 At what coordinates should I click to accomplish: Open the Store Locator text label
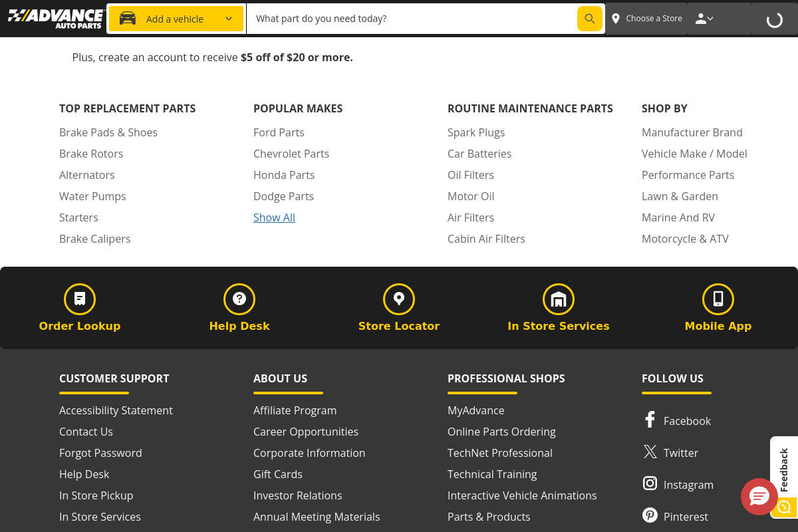pos(399,326)
